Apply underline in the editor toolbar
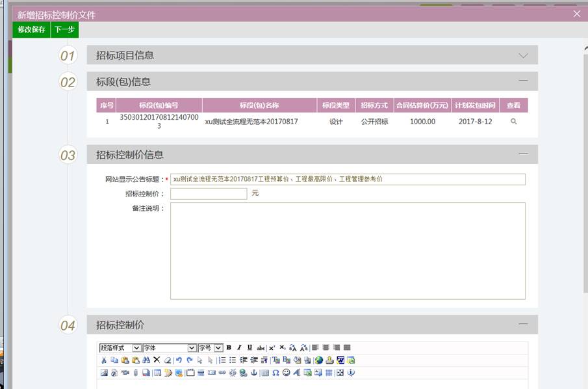This screenshot has height=389, width=588. [249, 348]
